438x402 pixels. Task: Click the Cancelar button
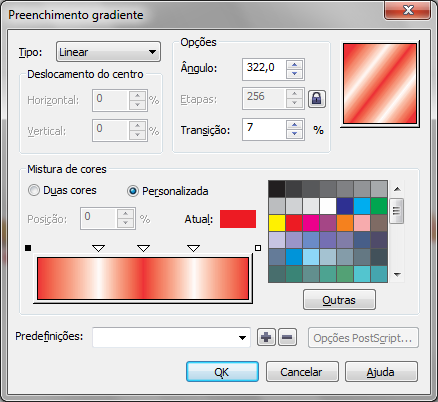pos(302,372)
